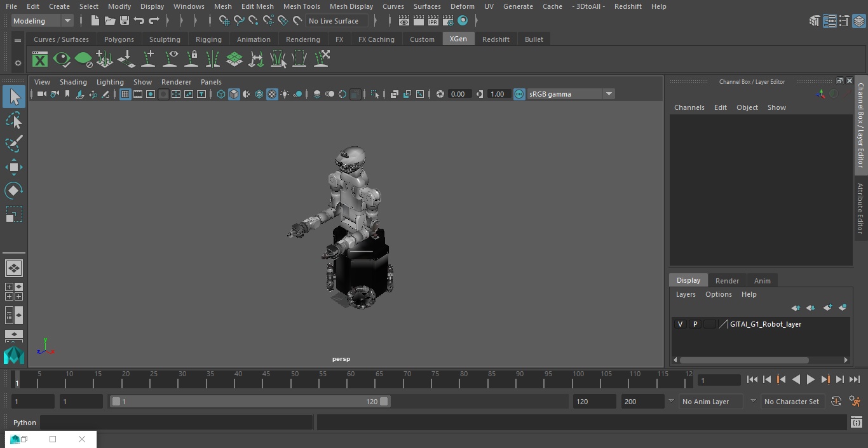Choose the Paint Selection tool
Image resolution: width=868 pixels, height=448 pixels.
[14, 144]
